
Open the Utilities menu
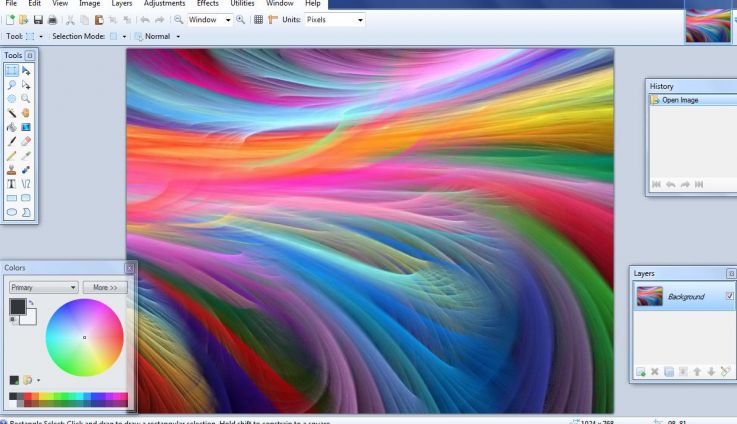pos(243,3)
